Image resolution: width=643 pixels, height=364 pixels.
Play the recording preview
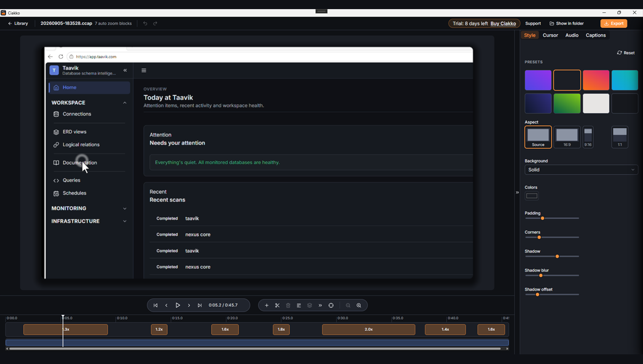point(178,305)
